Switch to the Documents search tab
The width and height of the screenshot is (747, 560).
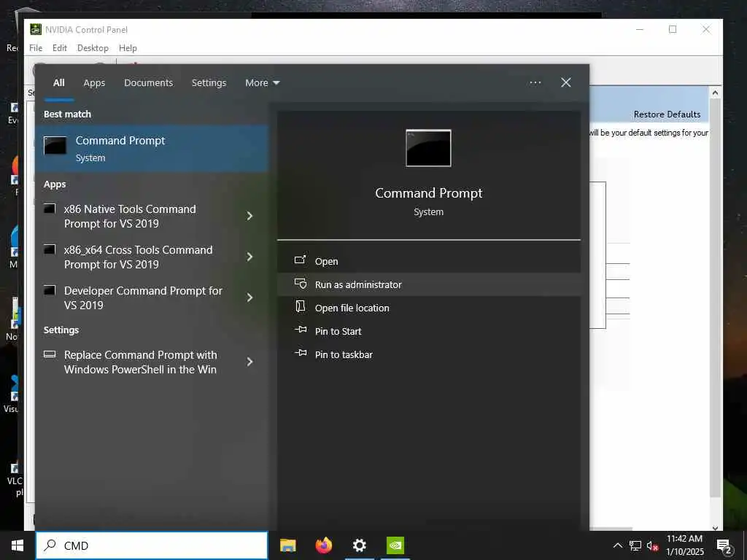coord(149,83)
